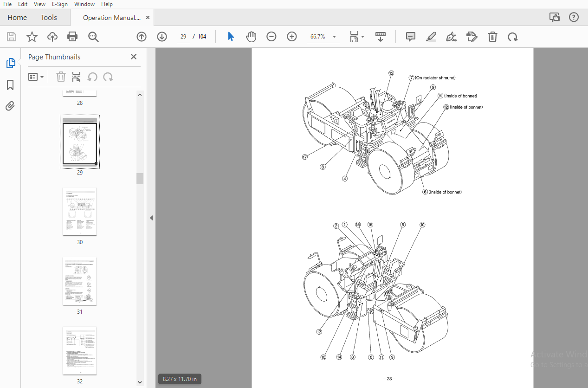
Task: Switch to the Home tab
Action: [17, 18]
